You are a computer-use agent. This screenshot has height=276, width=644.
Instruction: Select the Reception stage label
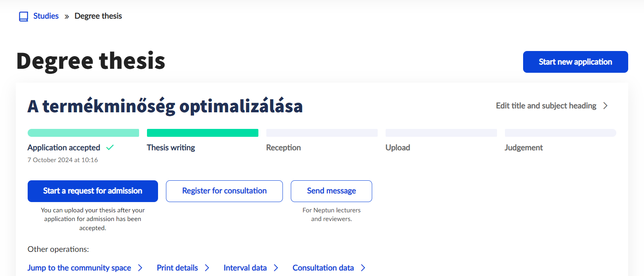283,147
